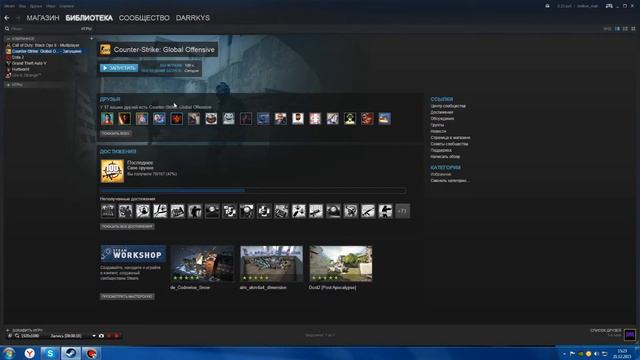Click the friends list avatar at bottom right
The width and height of the screenshot is (640, 360).
(630, 334)
